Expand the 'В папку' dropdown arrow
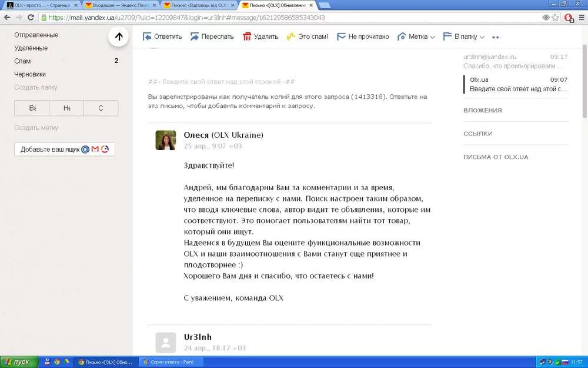Image resolution: width=588 pixels, height=368 pixels. pyautogui.click(x=482, y=37)
